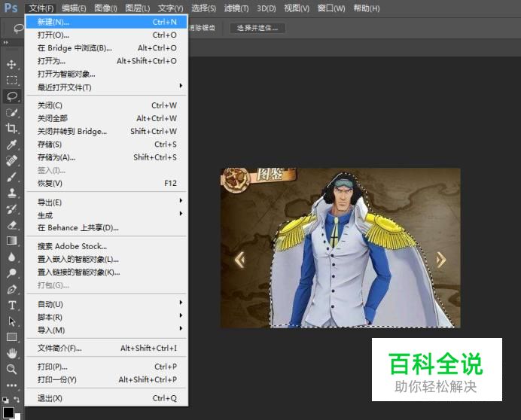This screenshot has width=521, height=420.
Task: Choose 打印(P)... menu entry
Action: point(106,367)
